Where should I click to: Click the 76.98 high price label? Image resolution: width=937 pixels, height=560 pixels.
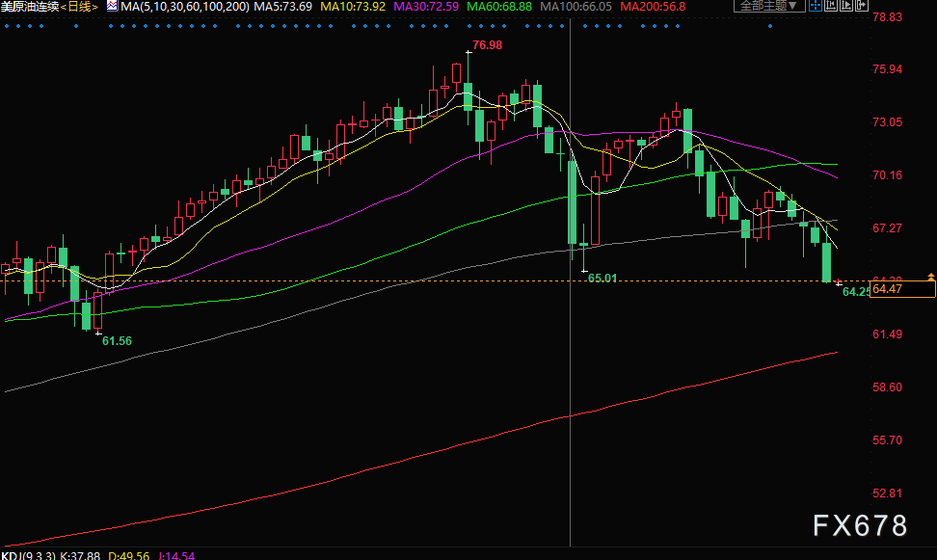(487, 45)
